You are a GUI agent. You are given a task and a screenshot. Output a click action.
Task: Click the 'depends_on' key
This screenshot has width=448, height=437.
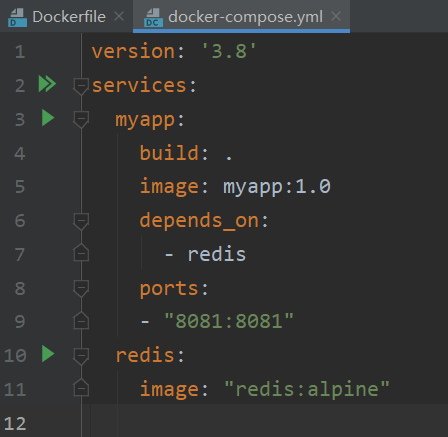tap(199, 221)
